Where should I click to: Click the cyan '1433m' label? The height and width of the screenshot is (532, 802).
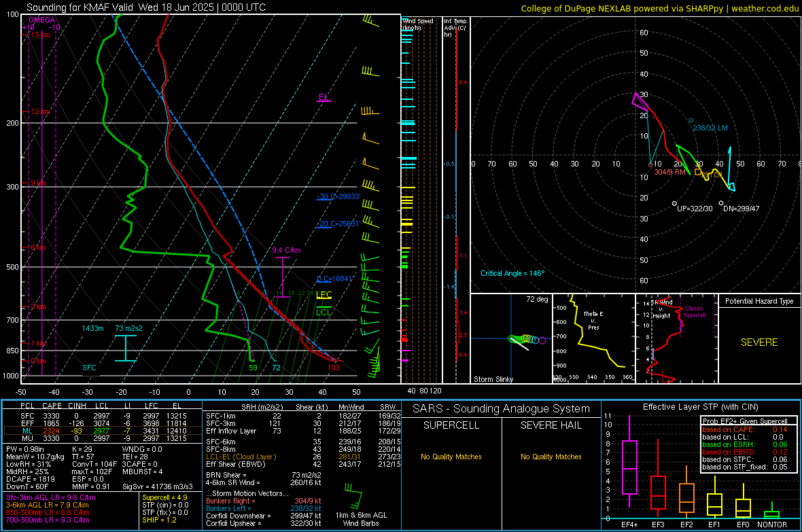pyautogui.click(x=92, y=328)
